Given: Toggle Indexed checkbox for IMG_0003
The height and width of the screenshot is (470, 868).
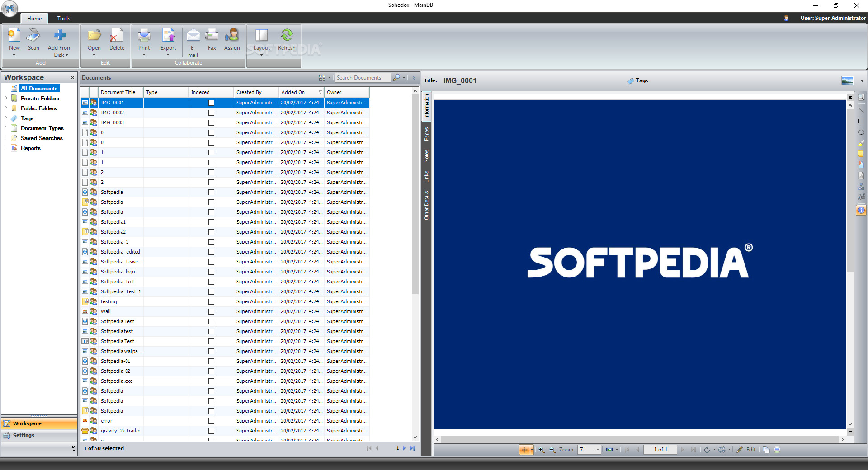Looking at the screenshot, I should pyautogui.click(x=211, y=123).
